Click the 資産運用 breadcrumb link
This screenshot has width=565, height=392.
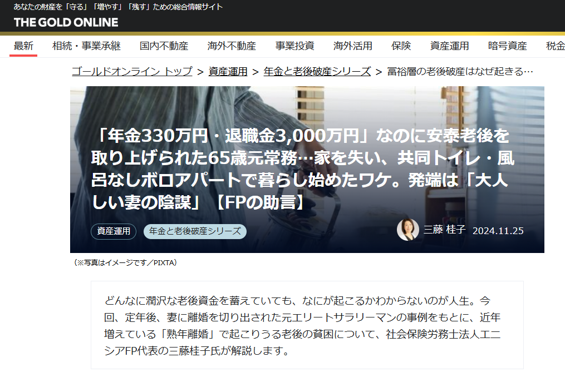tap(228, 71)
